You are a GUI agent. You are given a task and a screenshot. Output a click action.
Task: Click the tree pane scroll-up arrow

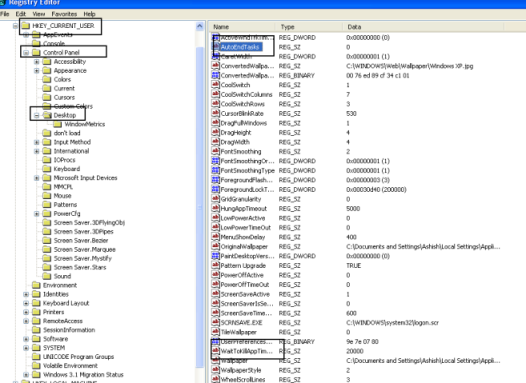pyautogui.click(x=200, y=26)
